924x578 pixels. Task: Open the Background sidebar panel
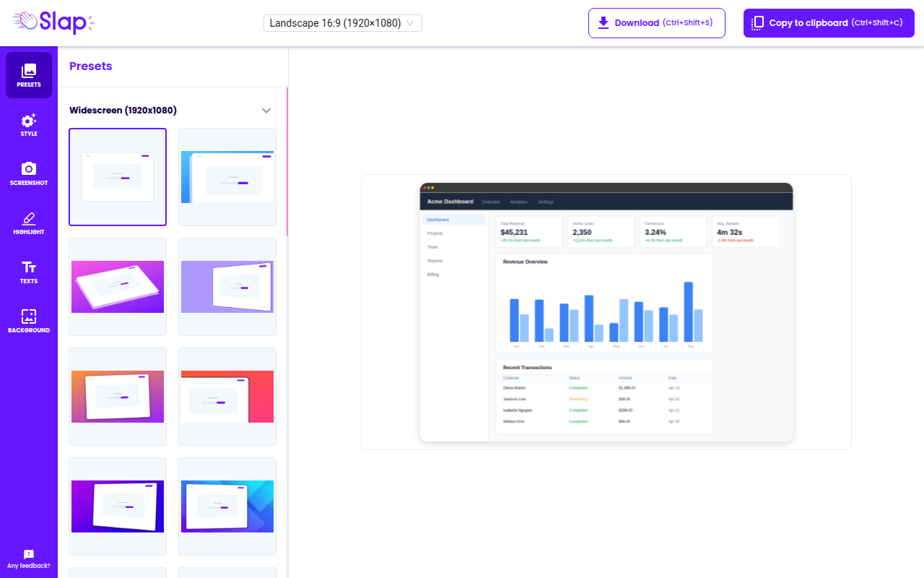click(x=29, y=321)
